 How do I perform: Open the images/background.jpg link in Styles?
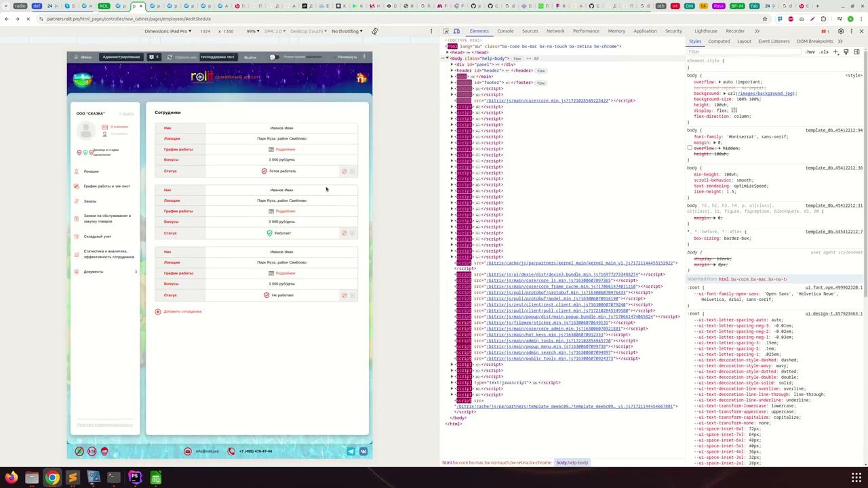pos(764,94)
